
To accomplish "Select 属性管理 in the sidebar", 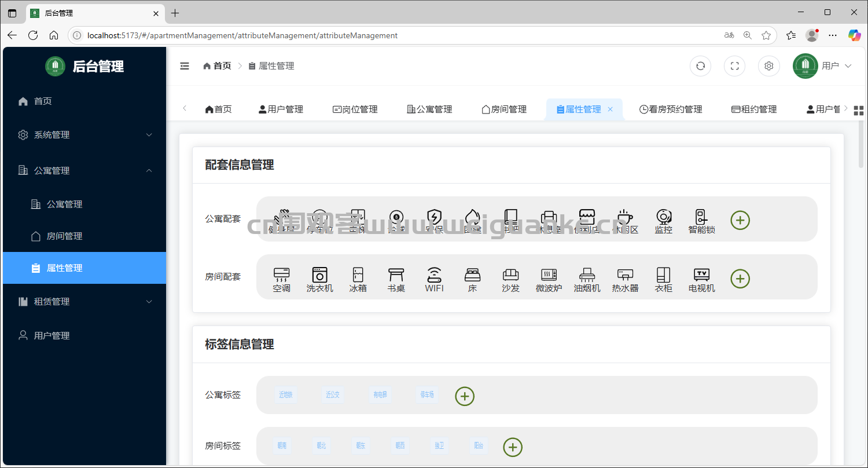I will (84, 268).
